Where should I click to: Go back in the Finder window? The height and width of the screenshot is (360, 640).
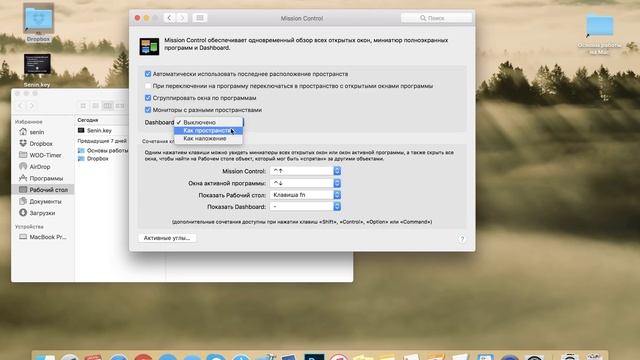[x=21, y=106]
